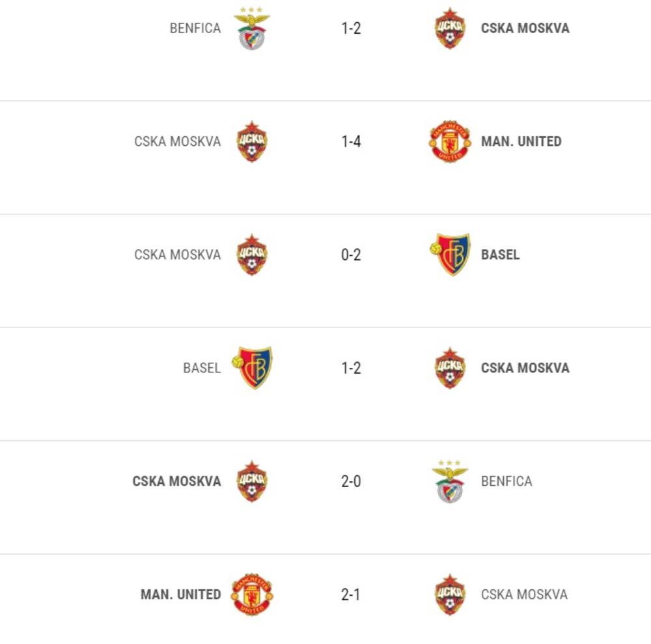Click Benfica crest in the 2-0 match

450,481
